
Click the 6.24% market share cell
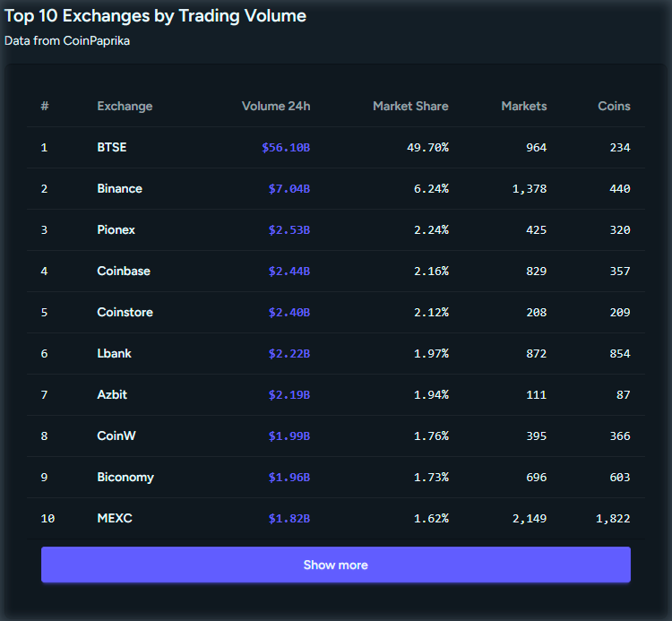pos(431,188)
